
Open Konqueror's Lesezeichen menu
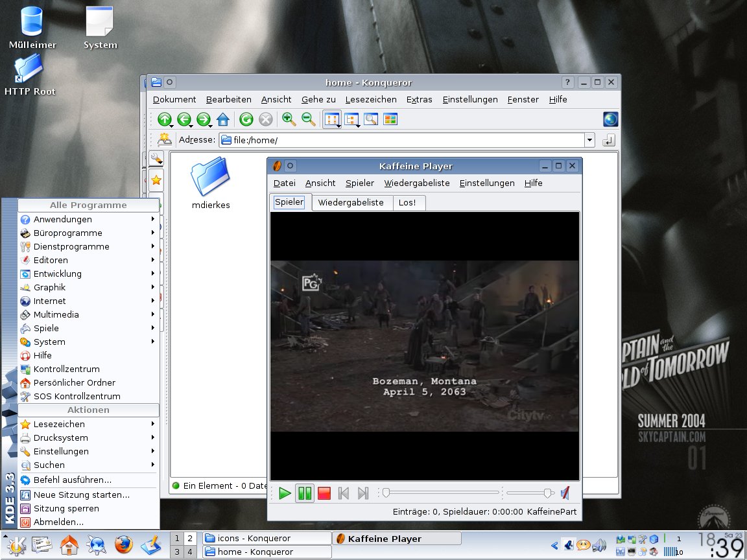click(371, 99)
